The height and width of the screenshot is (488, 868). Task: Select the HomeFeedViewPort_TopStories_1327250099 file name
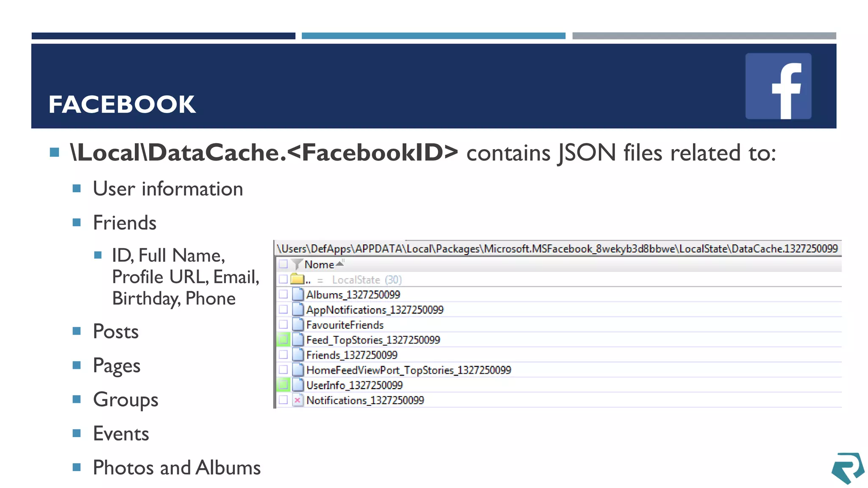[x=409, y=370]
